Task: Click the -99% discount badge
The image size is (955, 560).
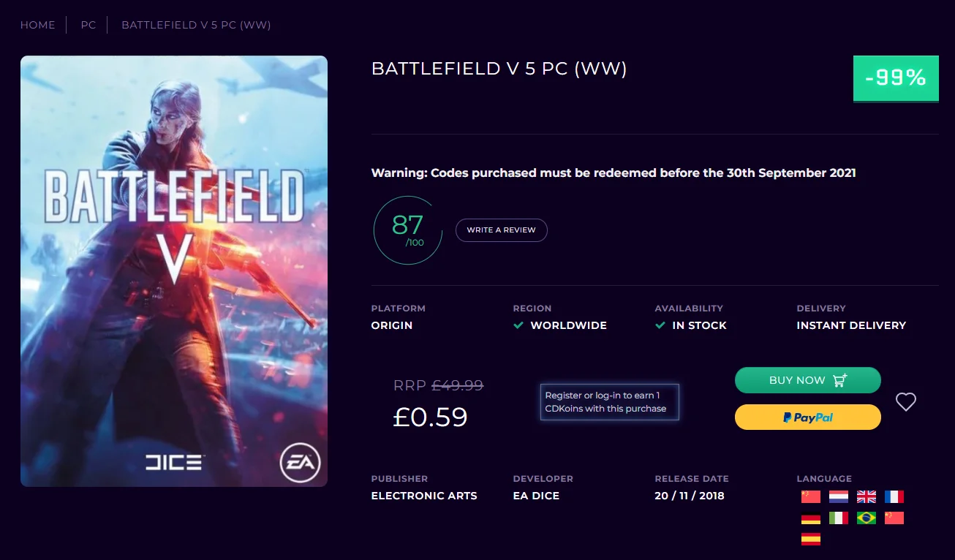Action: [x=896, y=78]
